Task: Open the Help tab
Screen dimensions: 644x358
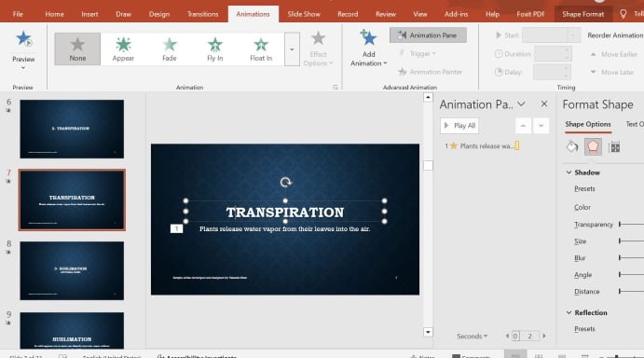Action: (x=492, y=14)
